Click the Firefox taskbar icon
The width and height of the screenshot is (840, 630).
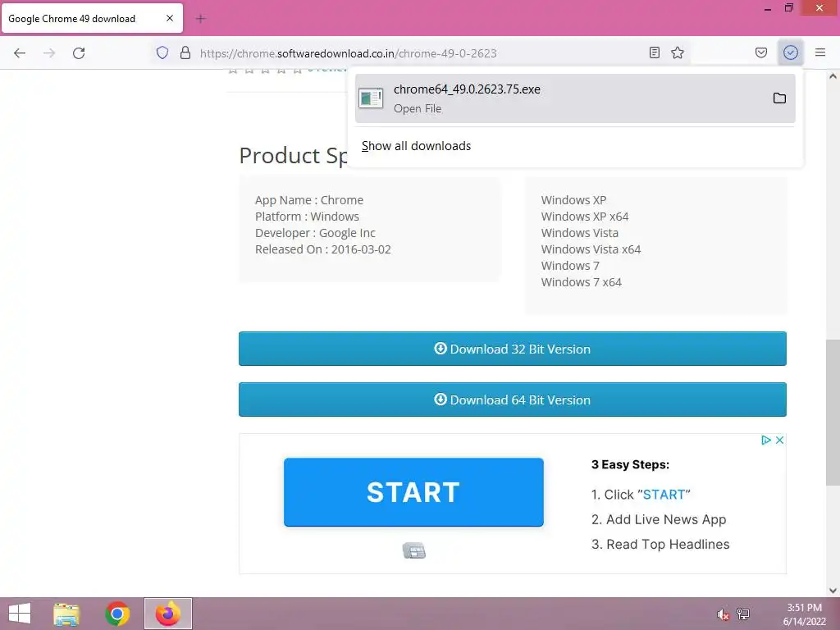tap(168, 614)
